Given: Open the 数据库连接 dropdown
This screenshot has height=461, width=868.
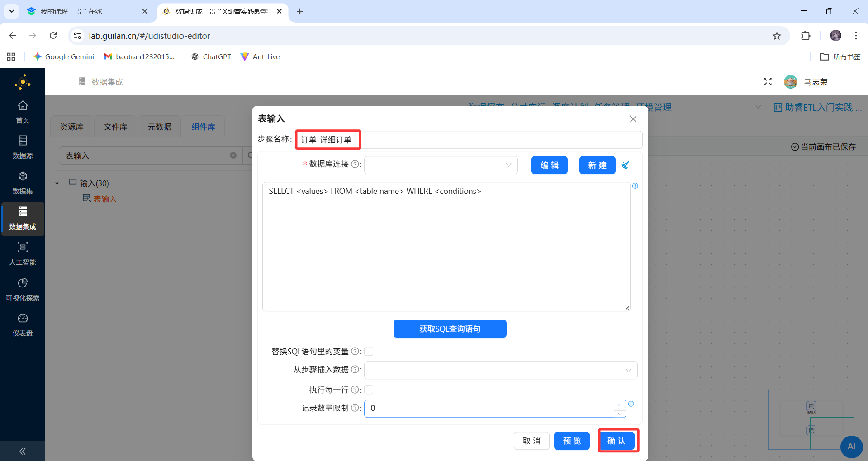Looking at the screenshot, I should (x=440, y=165).
